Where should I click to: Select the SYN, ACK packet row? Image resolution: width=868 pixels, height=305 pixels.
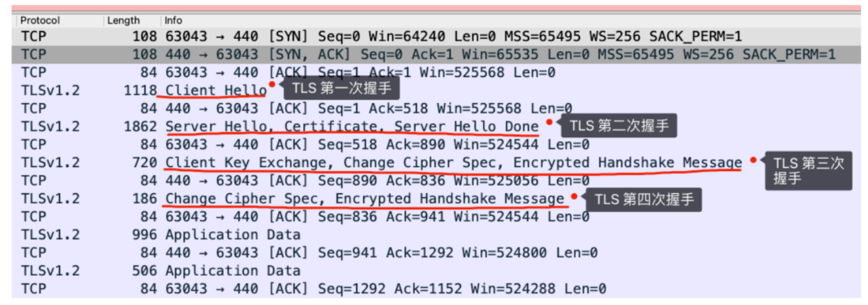point(434,54)
